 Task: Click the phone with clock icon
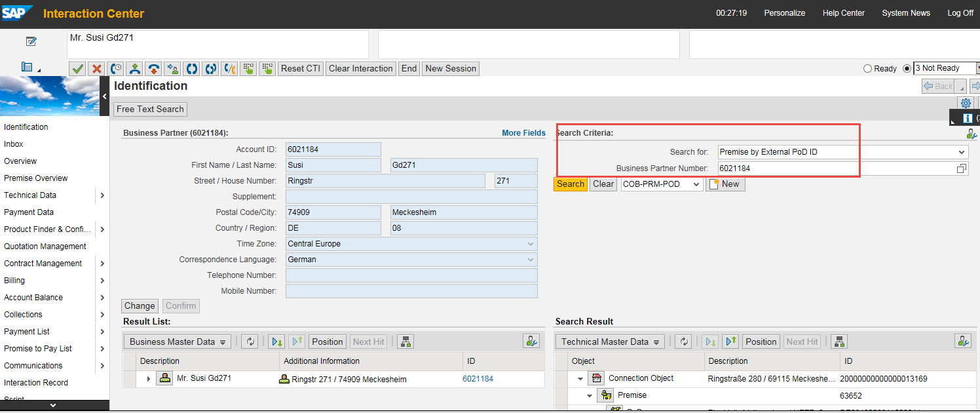tap(116, 68)
